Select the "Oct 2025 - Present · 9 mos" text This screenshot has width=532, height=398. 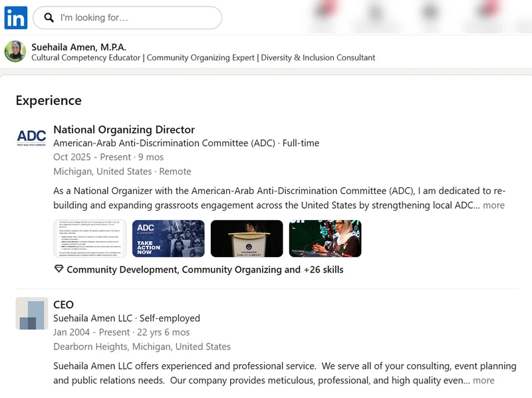click(108, 157)
